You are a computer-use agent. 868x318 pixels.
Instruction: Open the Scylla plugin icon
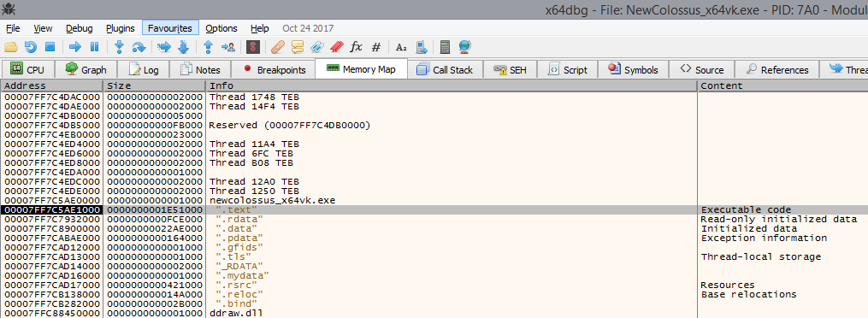[x=253, y=47]
